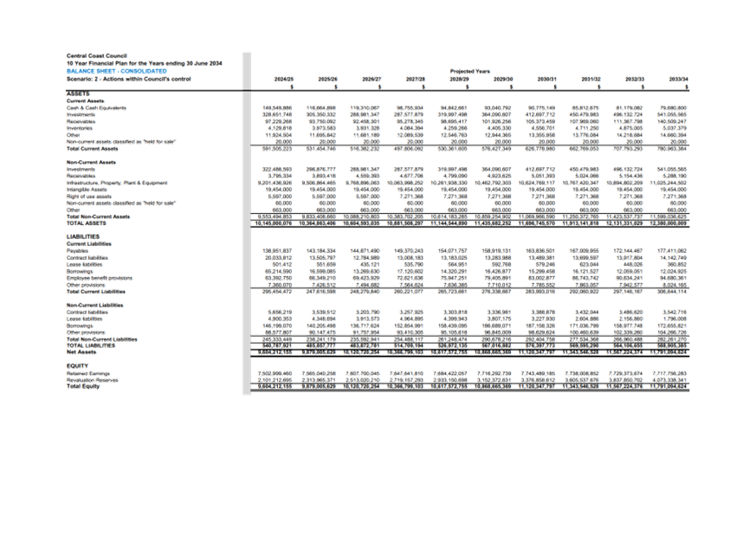
Task: Select the 'Total Equity' row label
Action: 83,386
